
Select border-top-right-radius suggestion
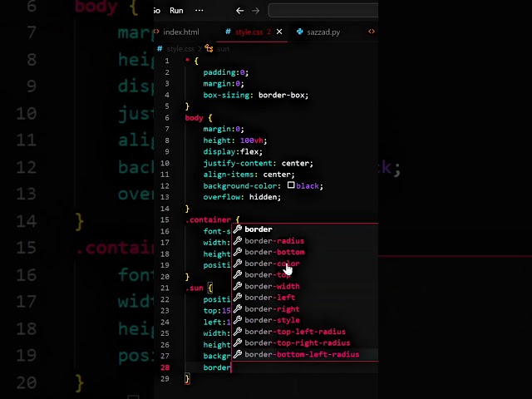pos(305,343)
